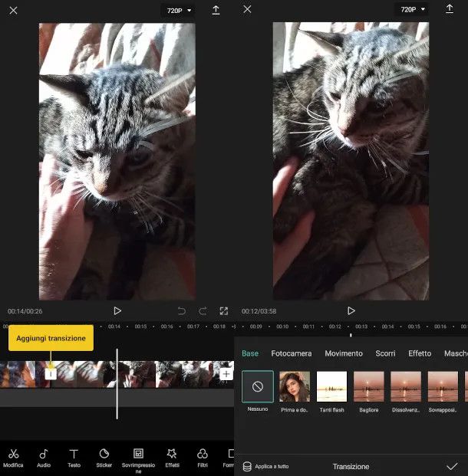
Task: Click the export upload icon in left screen
Action: coord(216,10)
